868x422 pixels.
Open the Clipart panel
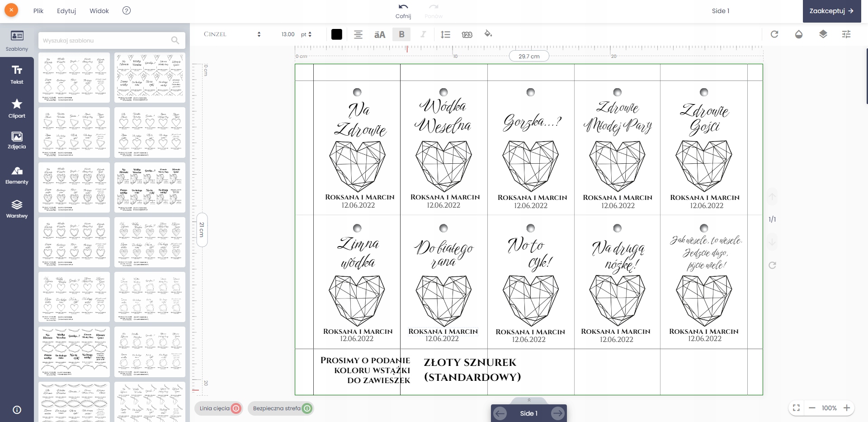pos(17,108)
